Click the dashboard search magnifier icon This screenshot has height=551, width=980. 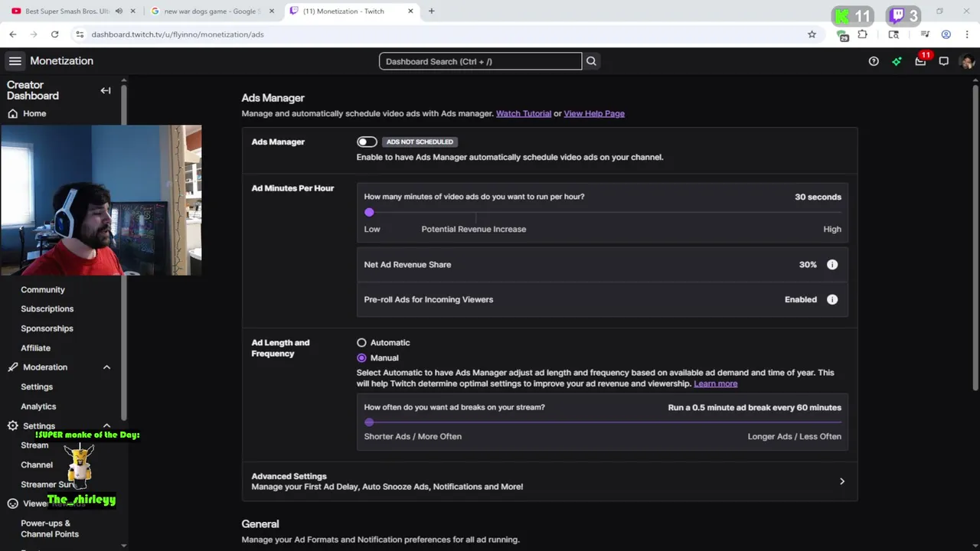tap(591, 61)
